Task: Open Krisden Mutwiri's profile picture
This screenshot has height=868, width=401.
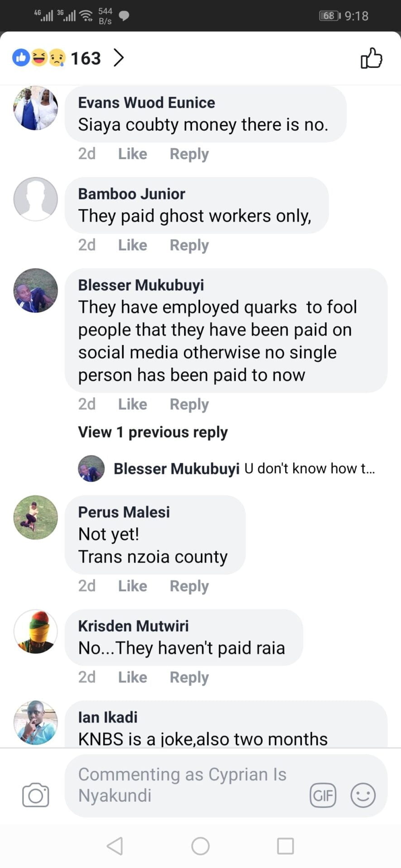Action: [x=36, y=632]
